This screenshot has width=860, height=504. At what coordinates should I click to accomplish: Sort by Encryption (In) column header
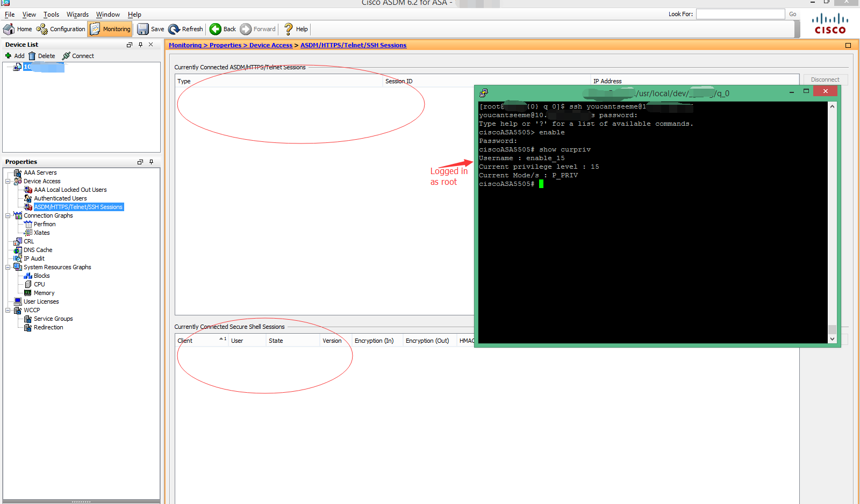377,341
